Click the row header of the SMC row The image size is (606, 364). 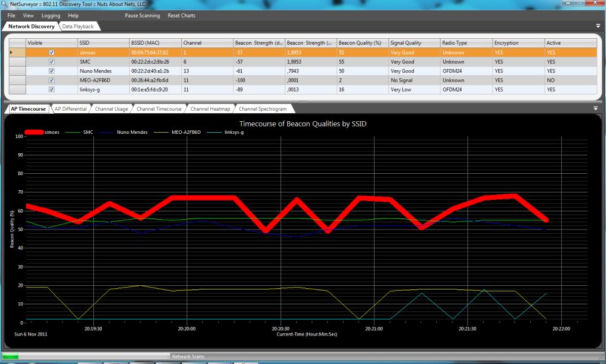18,61
